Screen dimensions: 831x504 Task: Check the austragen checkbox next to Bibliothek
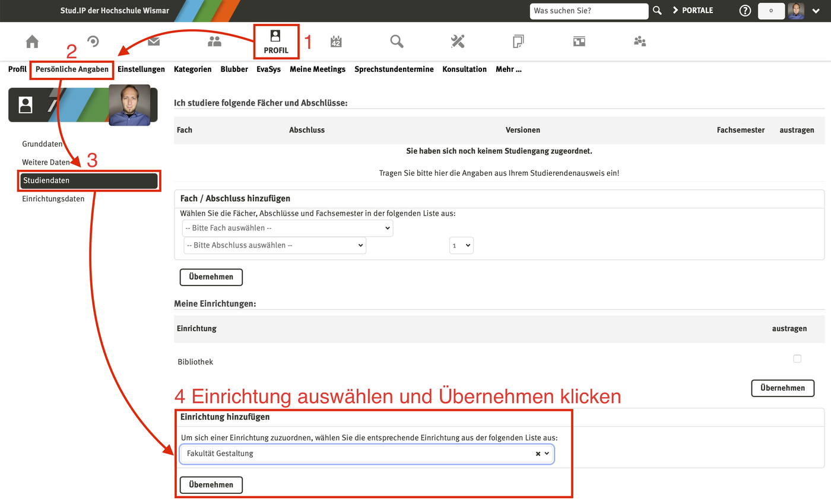pyautogui.click(x=797, y=359)
